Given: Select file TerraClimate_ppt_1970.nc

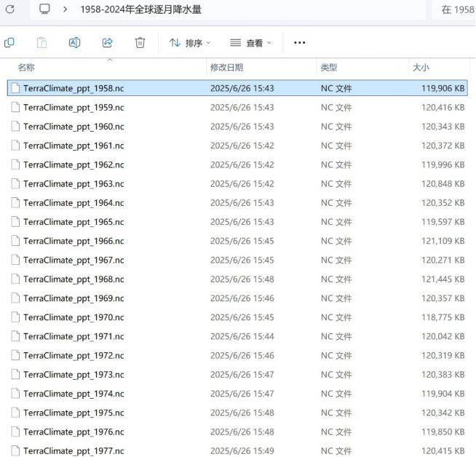Looking at the screenshot, I should click(x=237, y=317).
